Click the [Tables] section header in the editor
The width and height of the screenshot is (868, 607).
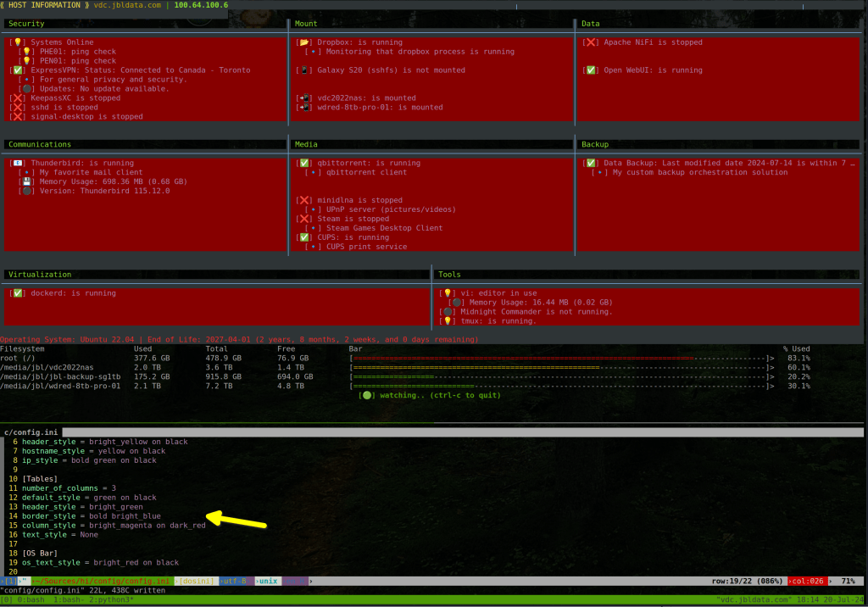pos(42,479)
